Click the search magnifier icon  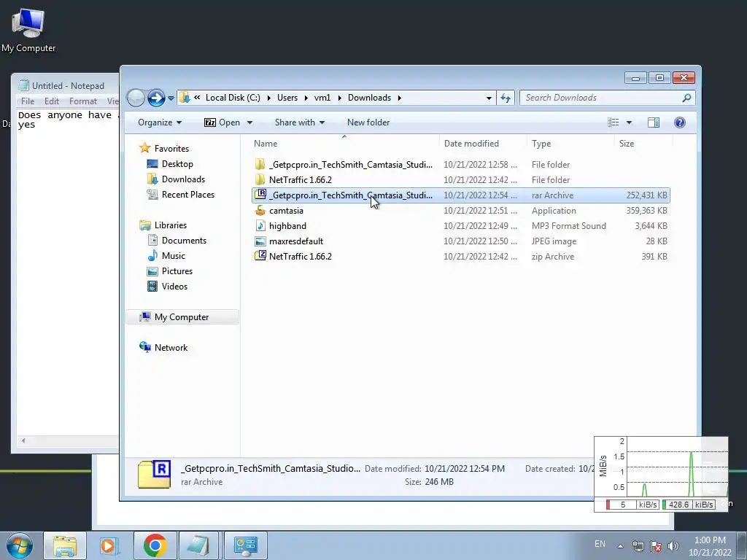[x=686, y=98]
